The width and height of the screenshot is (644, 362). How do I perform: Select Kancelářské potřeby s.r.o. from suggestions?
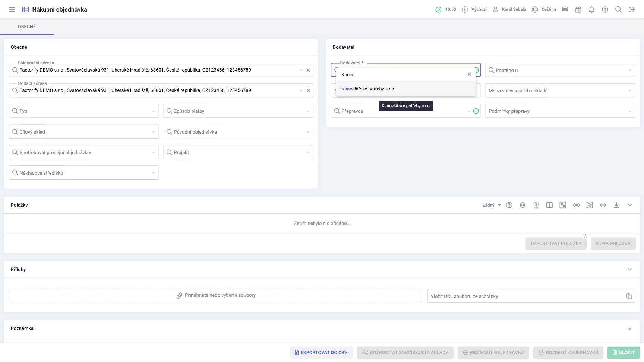[x=368, y=89]
